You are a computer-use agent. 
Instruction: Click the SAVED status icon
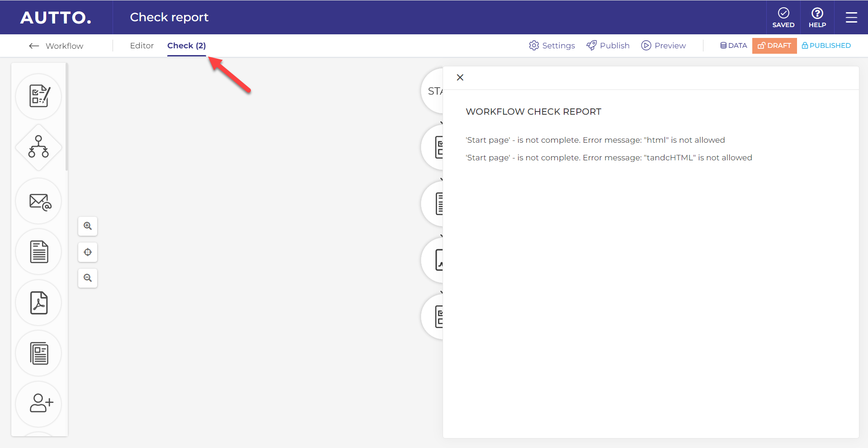click(783, 17)
